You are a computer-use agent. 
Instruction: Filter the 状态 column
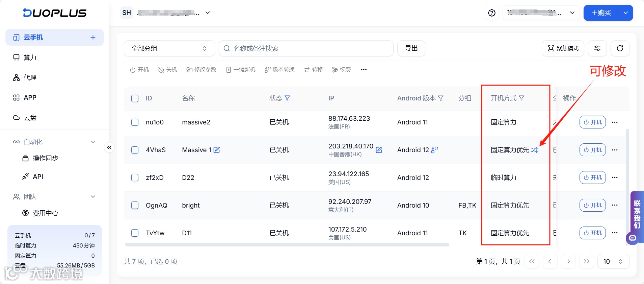[288, 98]
